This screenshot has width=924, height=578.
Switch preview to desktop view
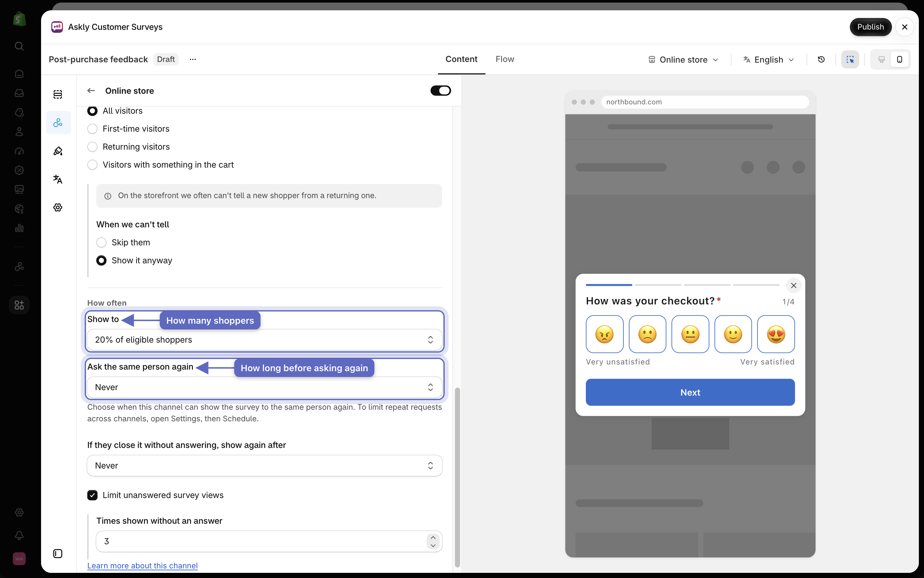point(881,59)
